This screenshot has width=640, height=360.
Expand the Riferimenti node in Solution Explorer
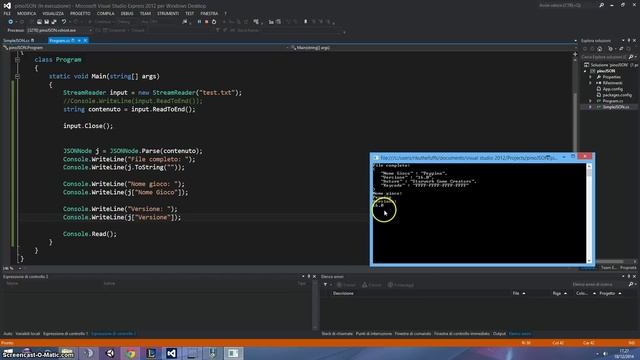pyautogui.click(x=590, y=83)
